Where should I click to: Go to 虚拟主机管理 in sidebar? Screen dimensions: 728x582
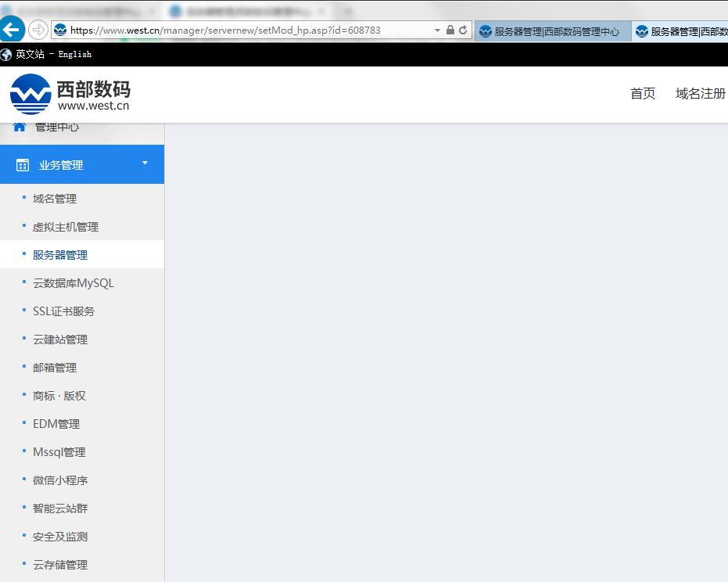(66, 227)
